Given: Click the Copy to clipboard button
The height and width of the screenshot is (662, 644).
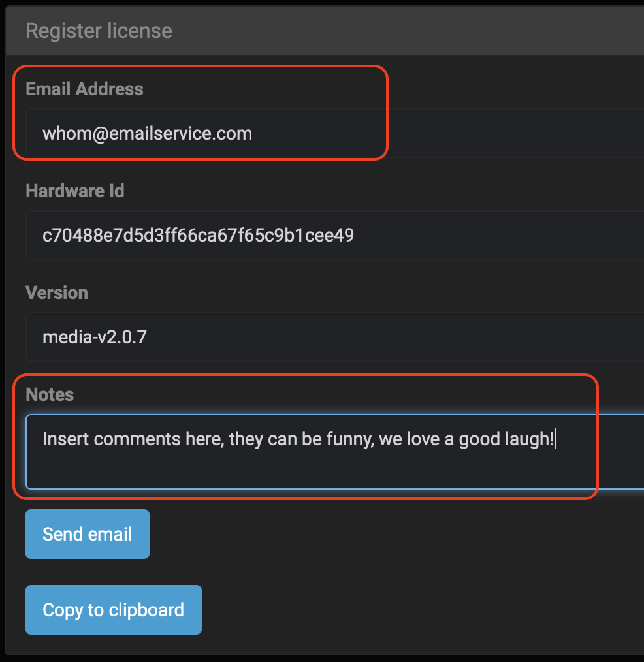Looking at the screenshot, I should pos(114,610).
